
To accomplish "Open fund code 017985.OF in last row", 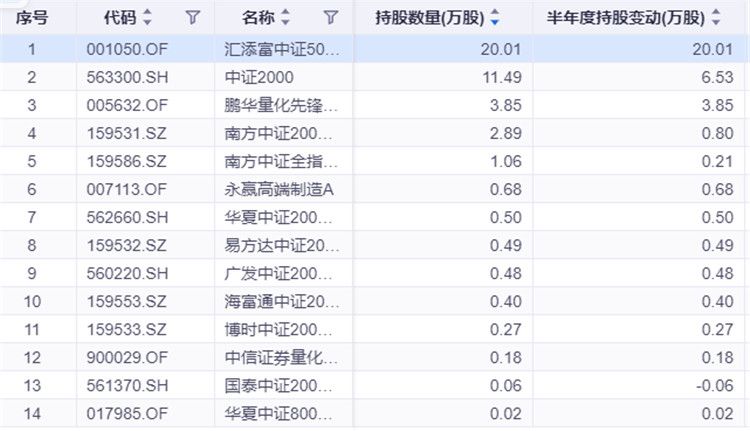I will click(x=125, y=413).
